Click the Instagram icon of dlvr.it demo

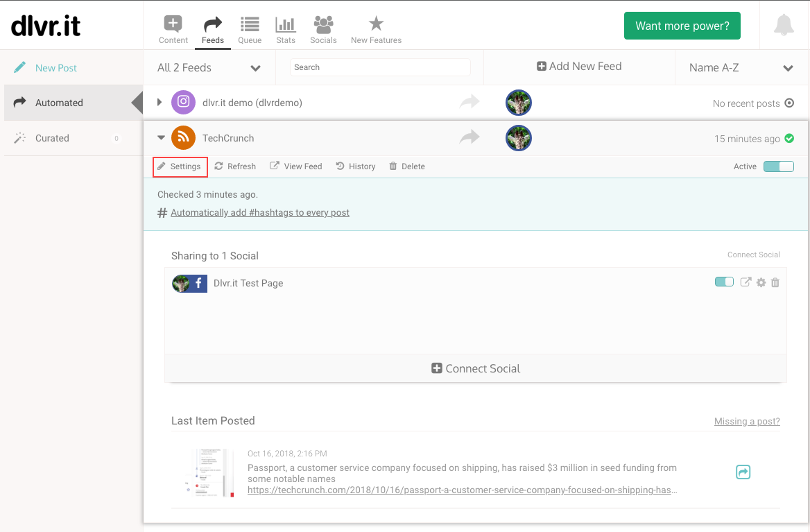tap(183, 102)
